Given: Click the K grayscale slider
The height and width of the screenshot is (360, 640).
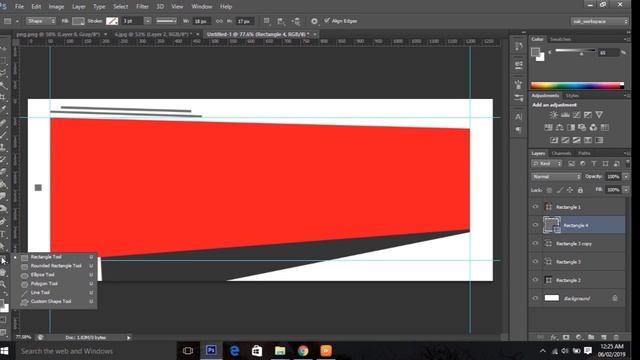Looking at the screenshot, I should tap(576, 51).
